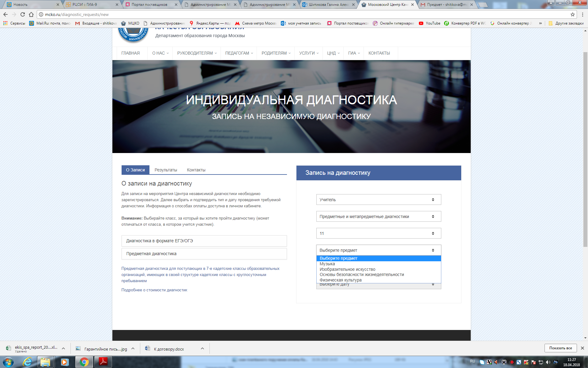The height and width of the screenshot is (368, 588).
Task: Open the Выберите дату dropdown
Action: (x=379, y=286)
